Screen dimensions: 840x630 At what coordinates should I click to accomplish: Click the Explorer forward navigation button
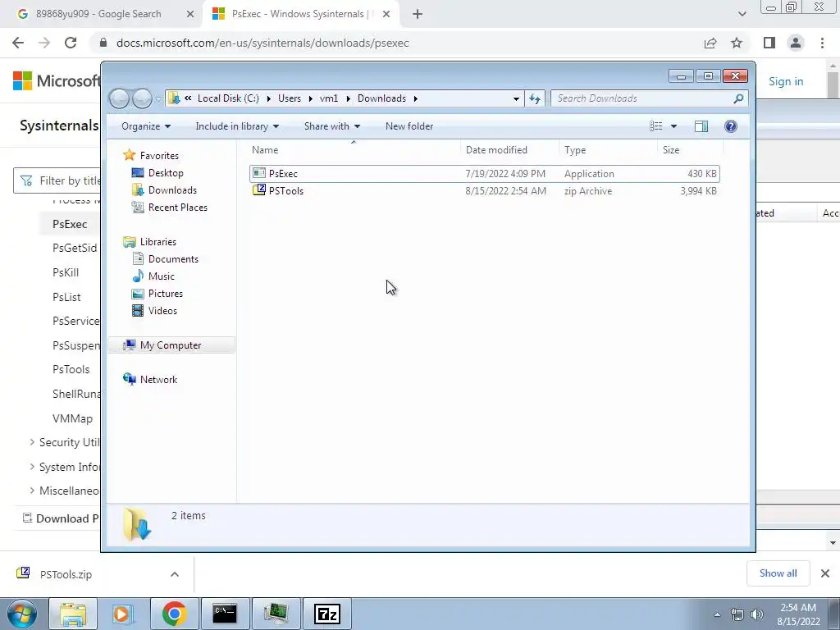(142, 98)
